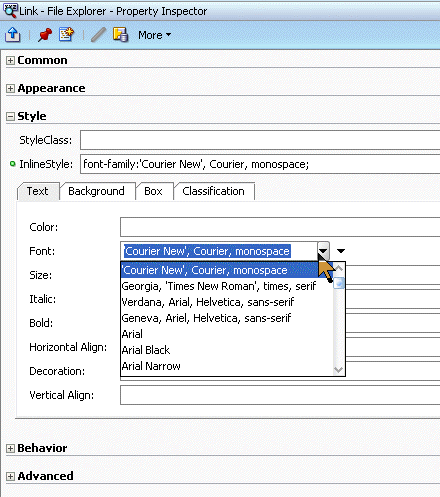Click the Font text box showing Courier New
Image resolution: width=440 pixels, height=497 pixels.
[x=219, y=251]
